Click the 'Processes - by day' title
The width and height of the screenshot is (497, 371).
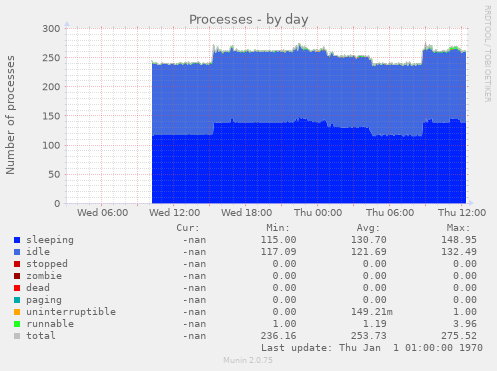tap(249, 20)
